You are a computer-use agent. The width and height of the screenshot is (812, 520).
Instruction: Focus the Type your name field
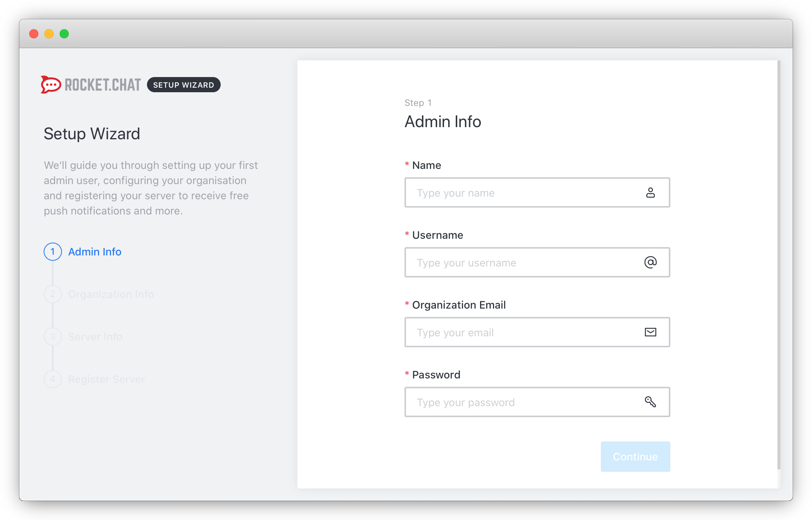click(524, 193)
